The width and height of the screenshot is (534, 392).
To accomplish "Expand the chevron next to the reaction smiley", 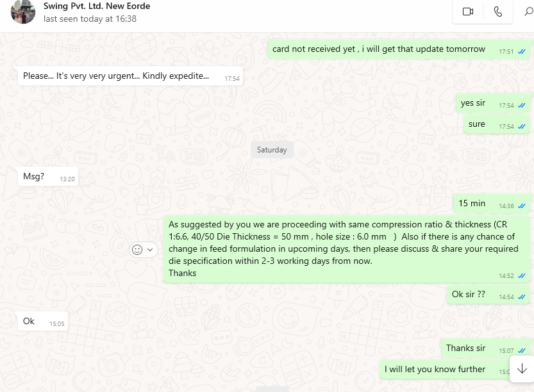I will coord(151,250).
